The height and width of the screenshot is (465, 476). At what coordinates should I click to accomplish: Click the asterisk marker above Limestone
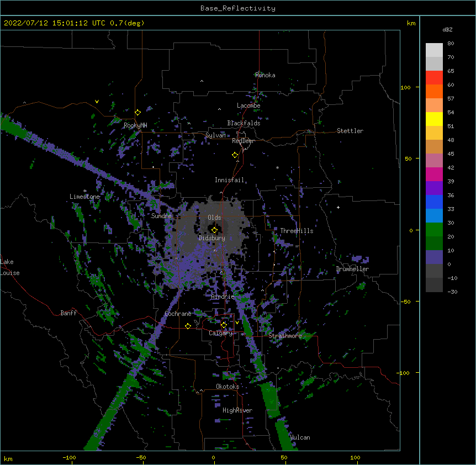coord(85,191)
